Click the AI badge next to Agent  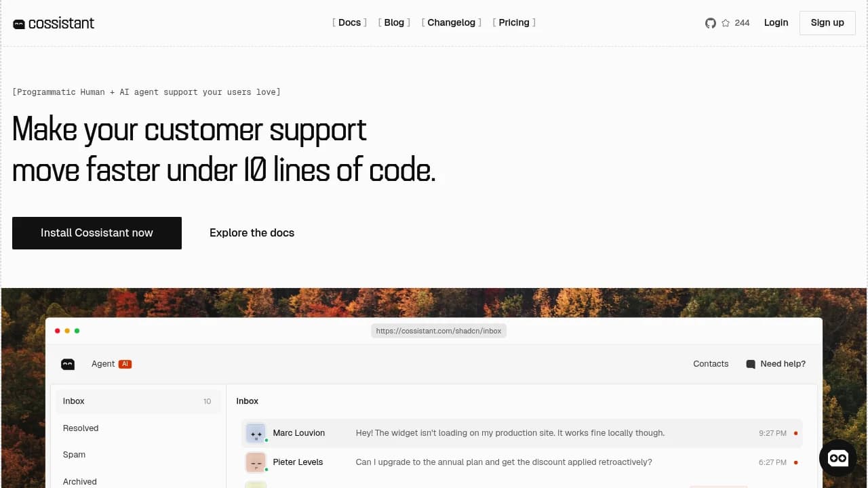125,364
